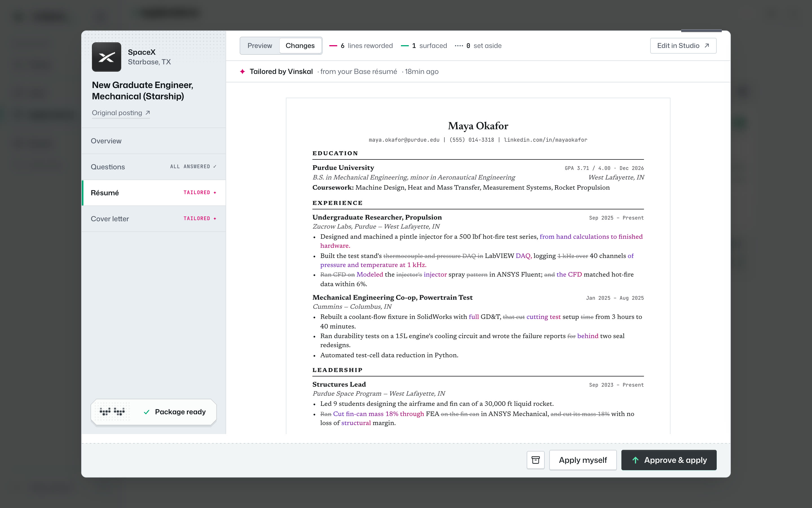Click linkedin.com/in/mayaokafor in the résumé header
The image size is (812, 508).
(x=545, y=140)
